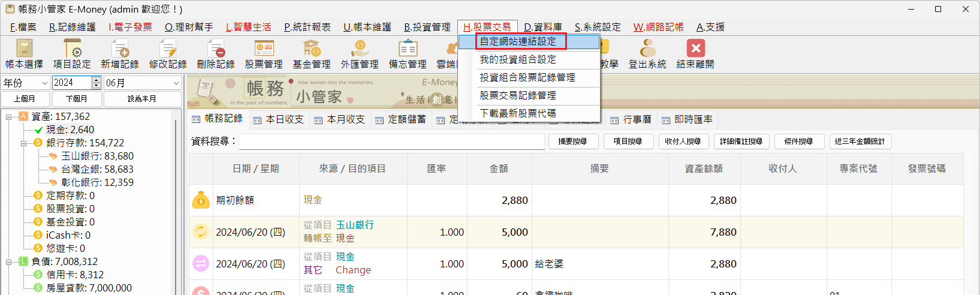Click the 修改記錄 edit record icon

[x=168, y=53]
